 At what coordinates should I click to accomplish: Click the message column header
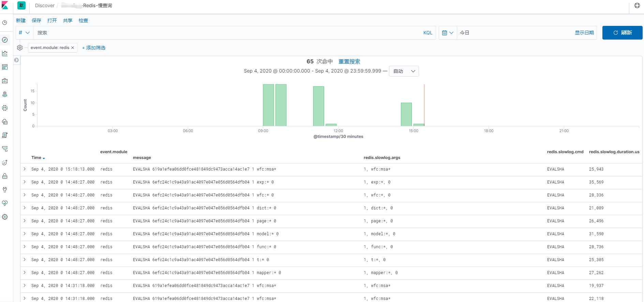[142, 158]
